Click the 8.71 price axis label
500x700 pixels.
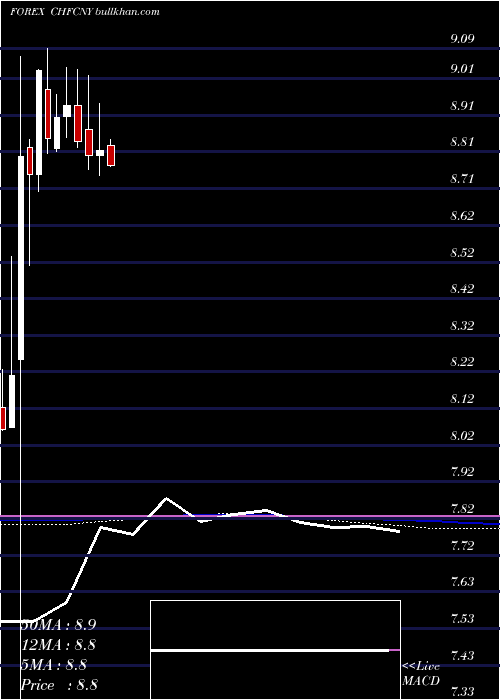tap(462, 179)
